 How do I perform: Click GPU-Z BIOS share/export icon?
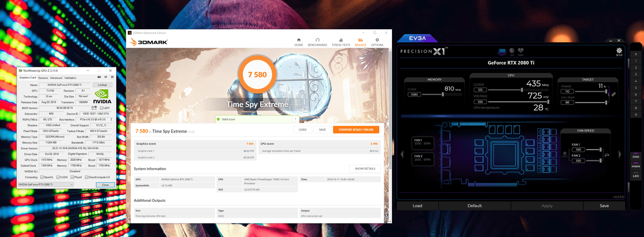[94, 107]
